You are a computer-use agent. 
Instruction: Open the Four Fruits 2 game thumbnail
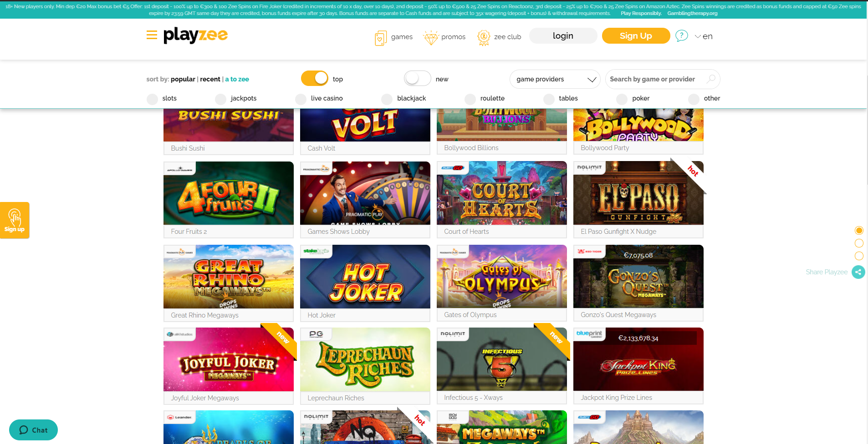click(x=229, y=193)
